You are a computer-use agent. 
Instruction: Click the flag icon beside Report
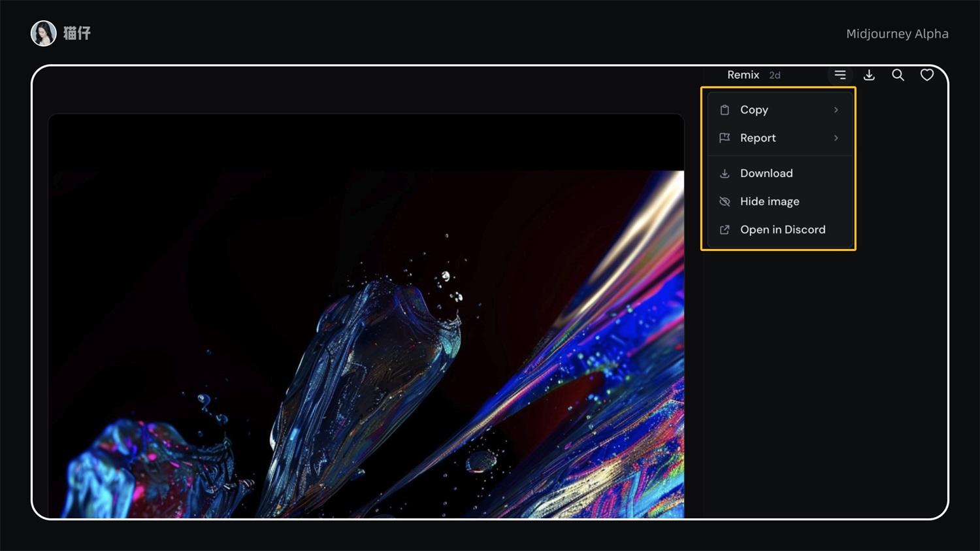[x=725, y=138]
